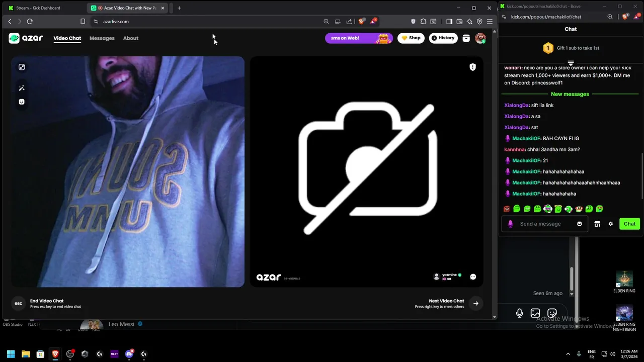Image resolution: width=644 pixels, height=362 pixels.
Task: Open the Messages tab on Azar
Action: pyautogui.click(x=102, y=38)
